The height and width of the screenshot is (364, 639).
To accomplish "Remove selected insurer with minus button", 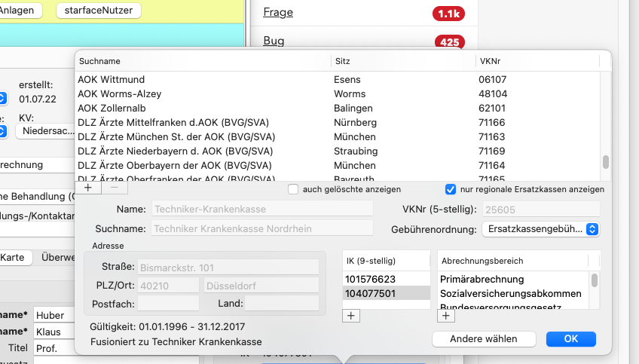I will point(115,188).
